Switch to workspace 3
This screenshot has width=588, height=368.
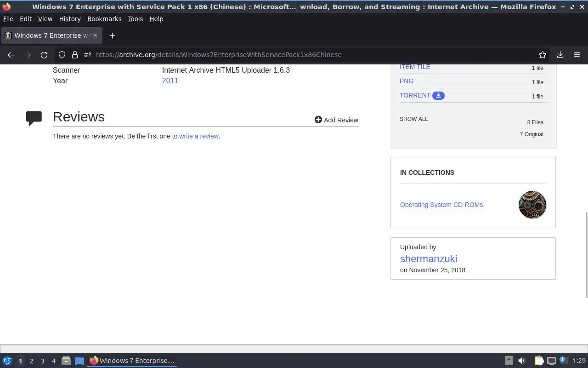coord(42,361)
